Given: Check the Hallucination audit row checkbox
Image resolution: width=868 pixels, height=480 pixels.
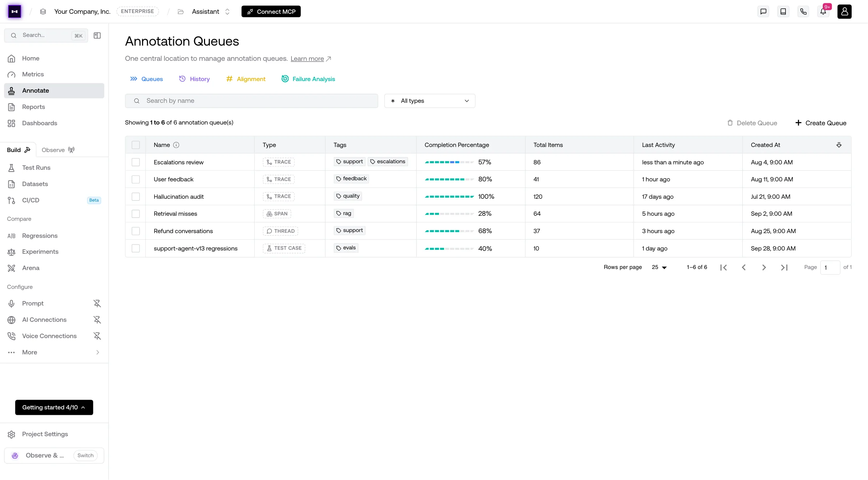Looking at the screenshot, I should click(136, 197).
